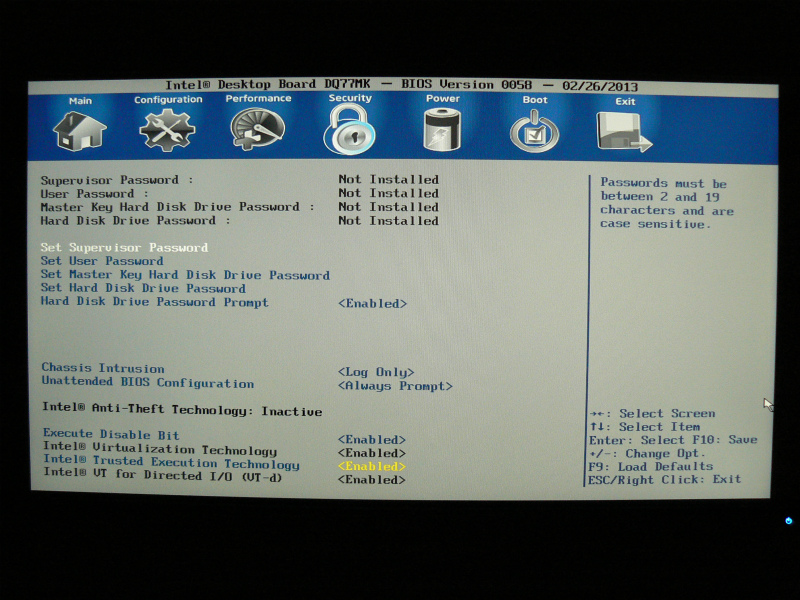
Task: Toggle Execute Disable Bit Enabled value
Action: tap(372, 440)
